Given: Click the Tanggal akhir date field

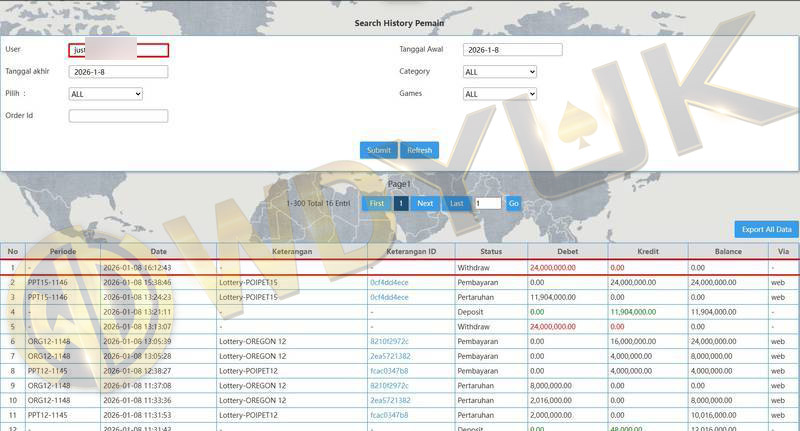Looking at the screenshot, I should (x=118, y=72).
